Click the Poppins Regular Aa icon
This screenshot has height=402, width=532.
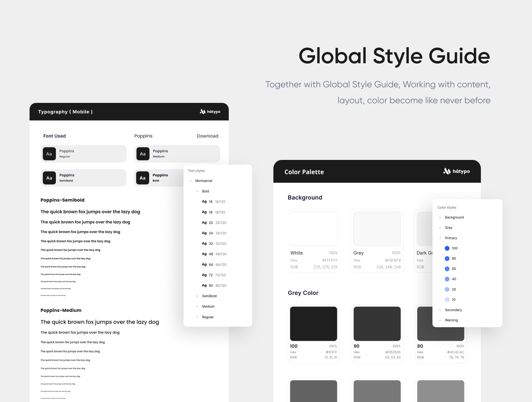[49, 154]
